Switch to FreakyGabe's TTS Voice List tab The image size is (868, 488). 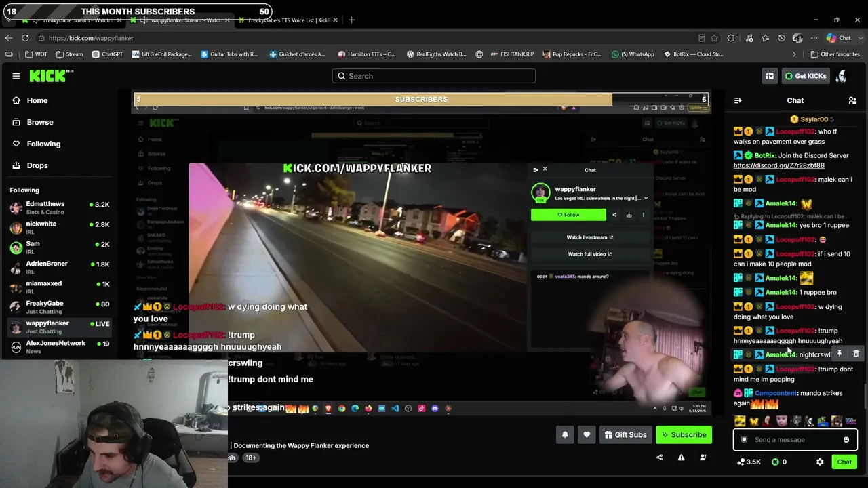(290, 20)
